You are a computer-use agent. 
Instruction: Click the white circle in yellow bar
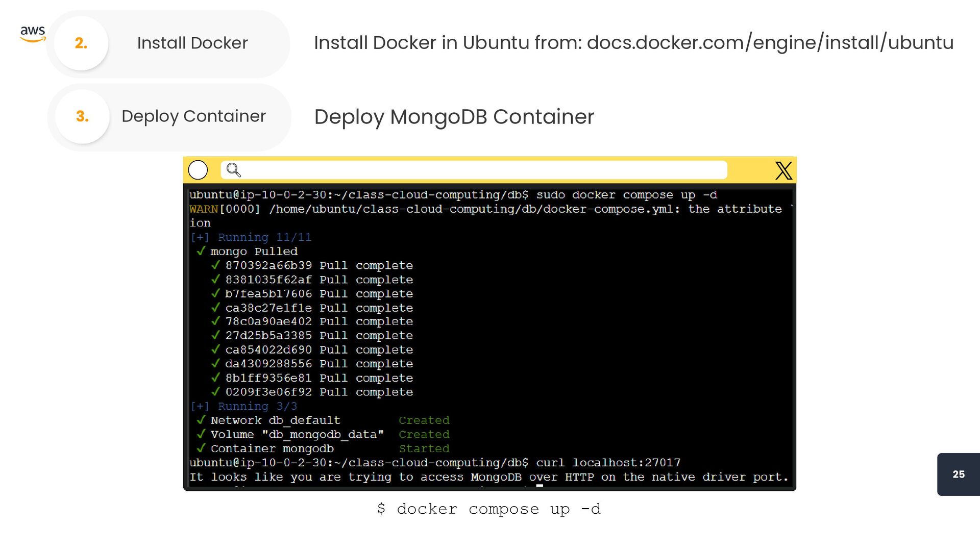point(198,170)
